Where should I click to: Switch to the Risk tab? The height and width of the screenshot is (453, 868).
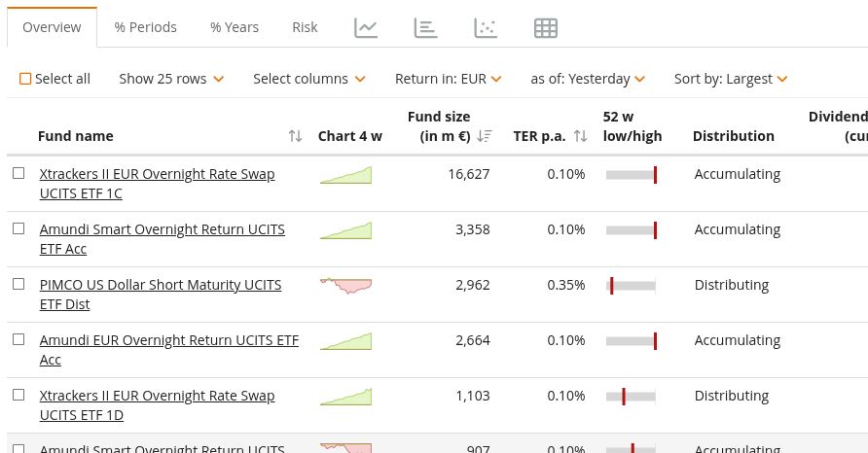tap(305, 27)
